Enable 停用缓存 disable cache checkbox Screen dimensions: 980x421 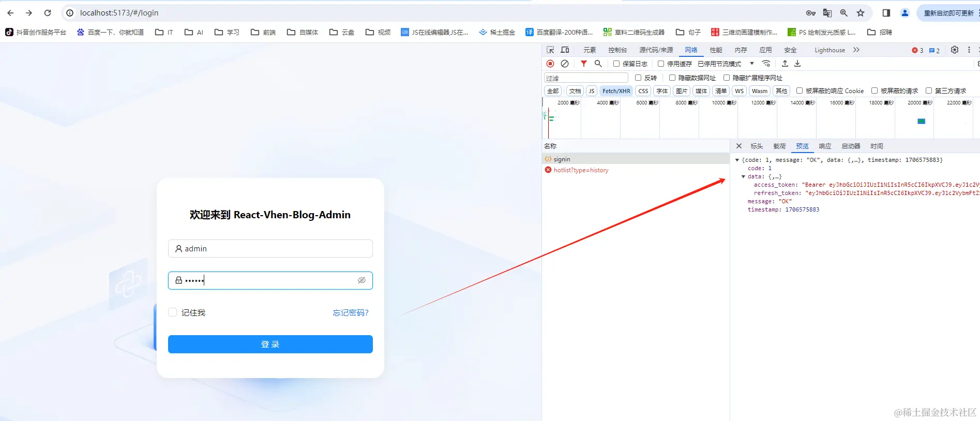pos(661,64)
